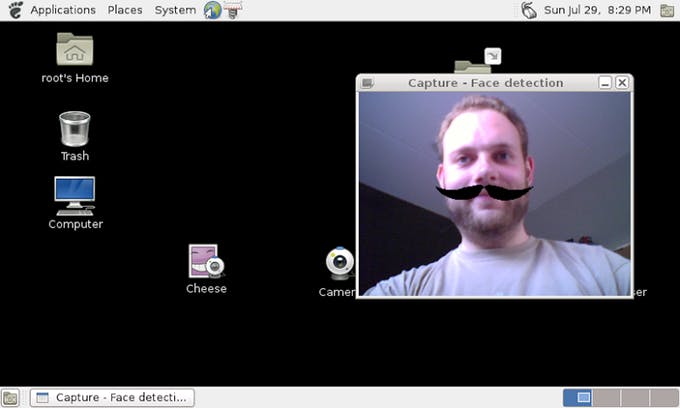Viewport: 680px width, 408px height.
Task: Click the Computer desktop icon
Action: pos(75,195)
